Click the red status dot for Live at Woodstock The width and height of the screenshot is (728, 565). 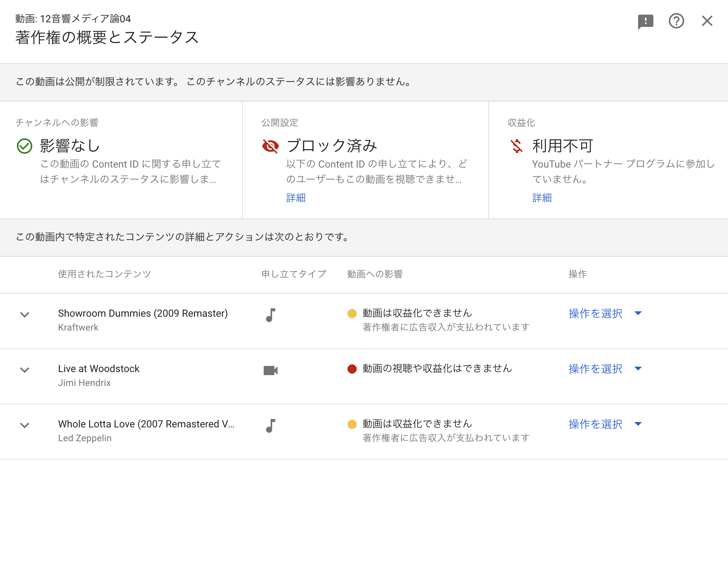(x=352, y=369)
